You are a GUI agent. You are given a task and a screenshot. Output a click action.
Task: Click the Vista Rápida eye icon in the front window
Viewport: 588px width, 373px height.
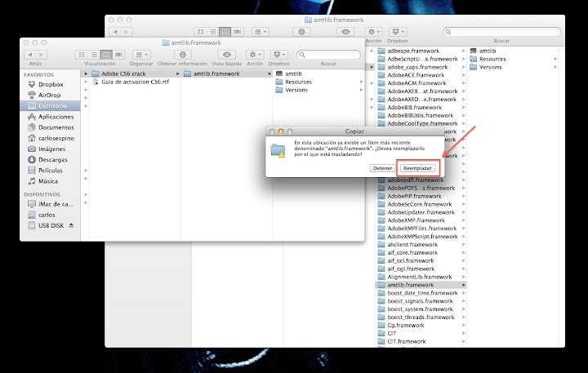click(x=227, y=55)
